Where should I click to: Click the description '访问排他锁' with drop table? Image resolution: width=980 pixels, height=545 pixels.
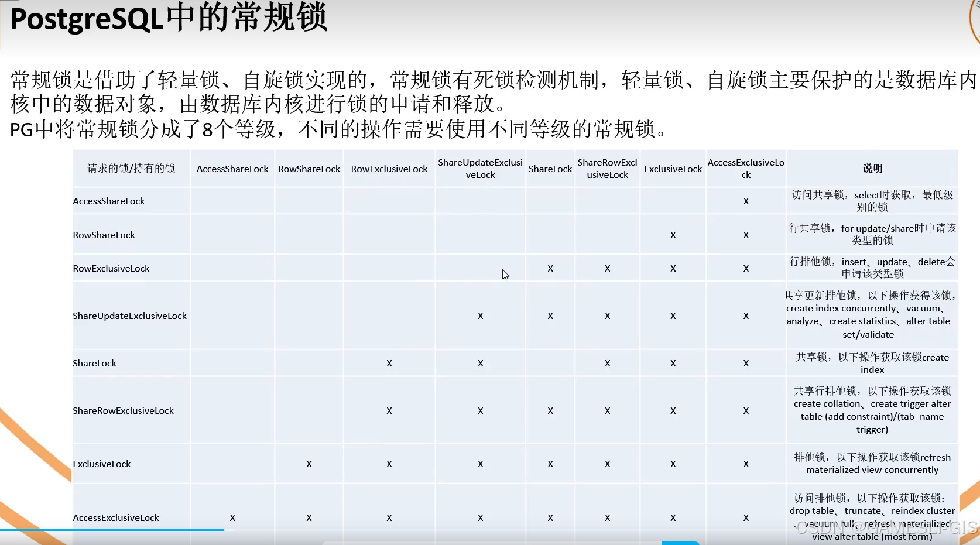(x=872, y=517)
